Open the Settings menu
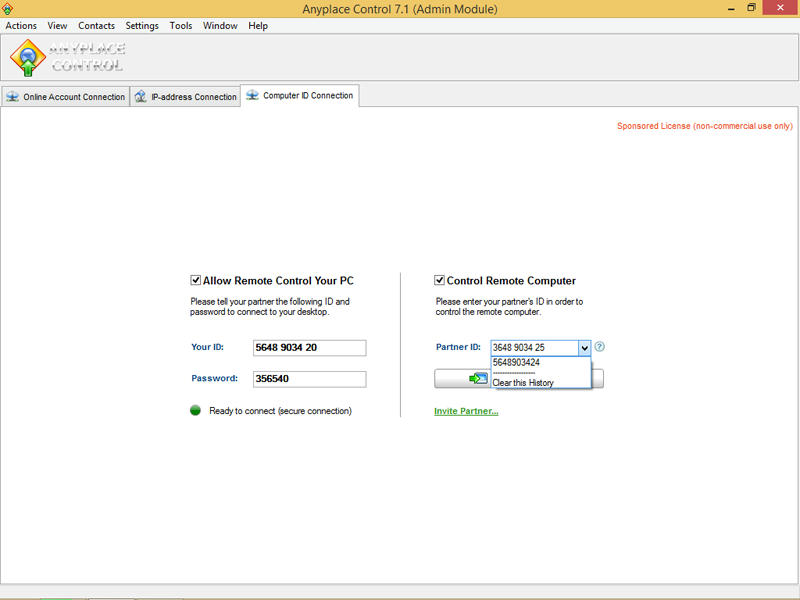Image resolution: width=800 pixels, height=600 pixels. pyautogui.click(x=142, y=26)
